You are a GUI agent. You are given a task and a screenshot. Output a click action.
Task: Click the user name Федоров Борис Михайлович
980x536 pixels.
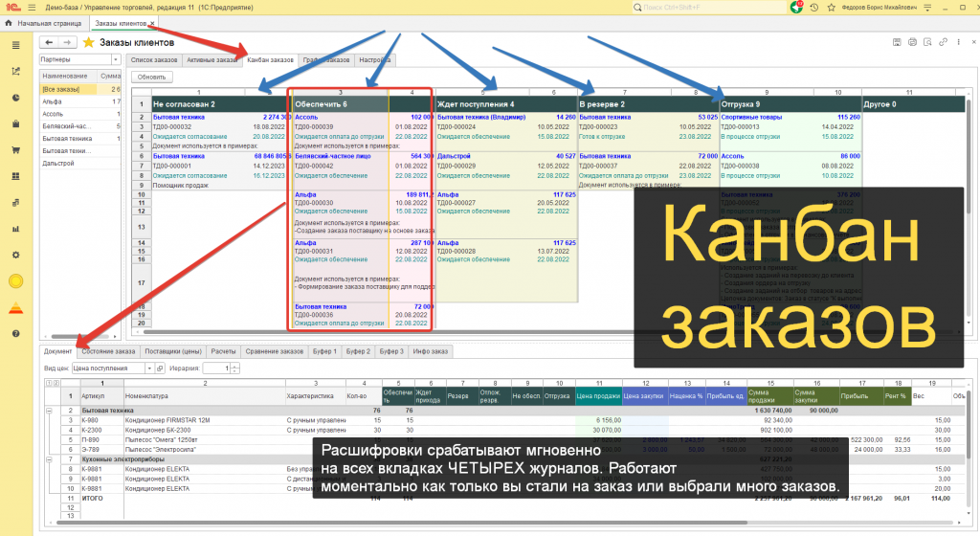[x=880, y=8]
